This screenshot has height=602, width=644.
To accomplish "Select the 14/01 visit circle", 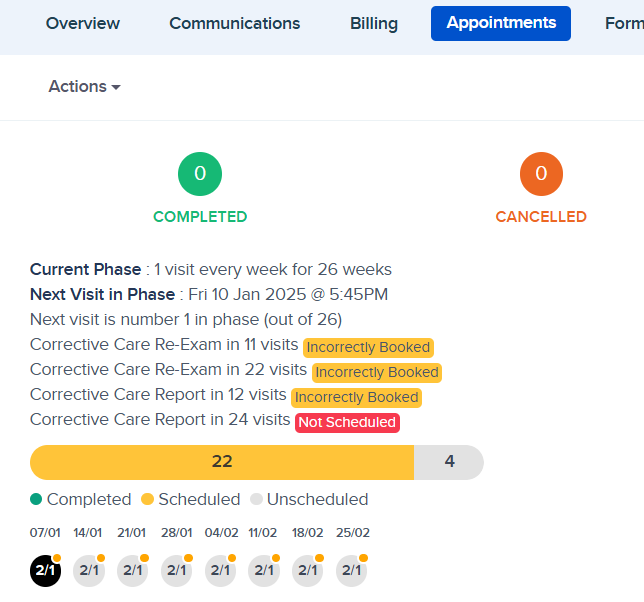I will point(89,571).
